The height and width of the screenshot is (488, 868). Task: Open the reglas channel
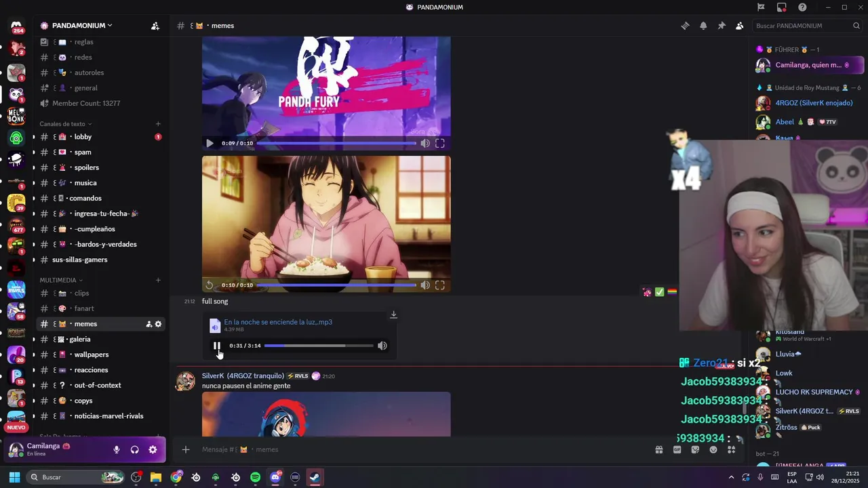click(100, 42)
